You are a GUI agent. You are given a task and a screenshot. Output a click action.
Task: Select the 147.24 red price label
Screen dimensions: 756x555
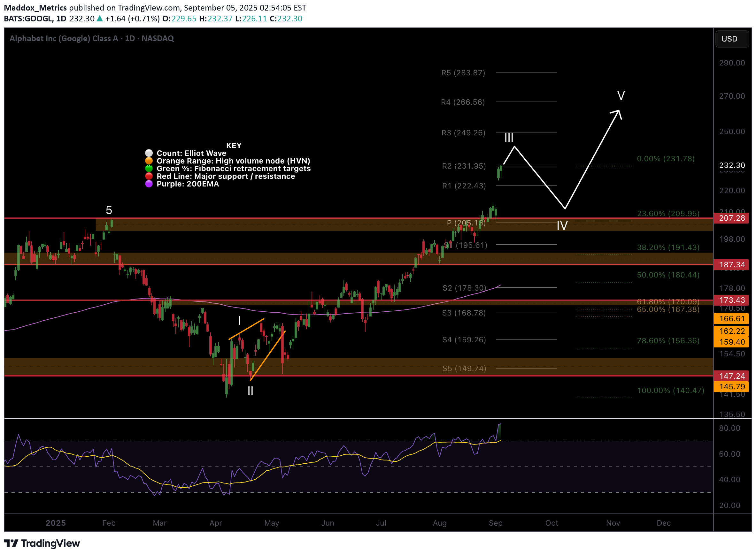[732, 376]
